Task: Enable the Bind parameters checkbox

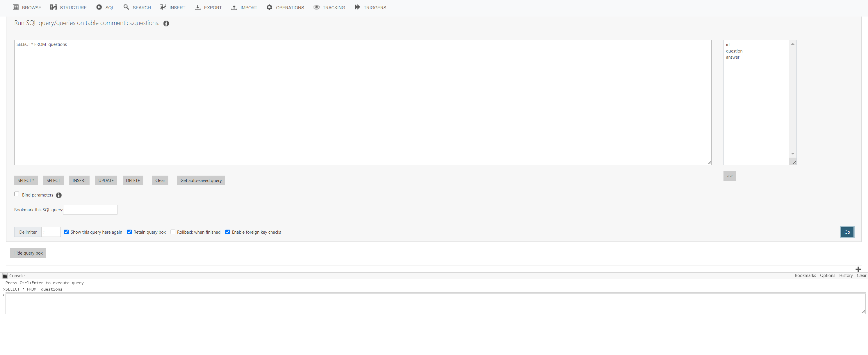Action: tap(17, 194)
